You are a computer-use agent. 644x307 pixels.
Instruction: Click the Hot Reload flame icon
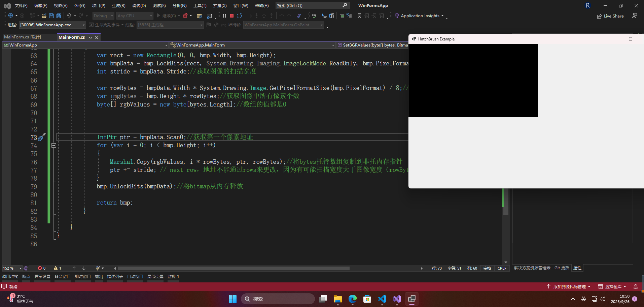tap(185, 16)
